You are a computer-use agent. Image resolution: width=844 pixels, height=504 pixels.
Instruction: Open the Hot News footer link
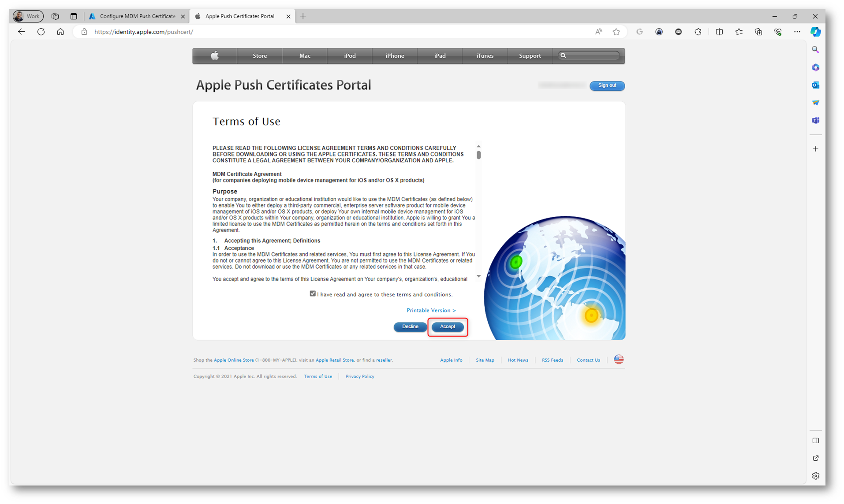pos(518,360)
